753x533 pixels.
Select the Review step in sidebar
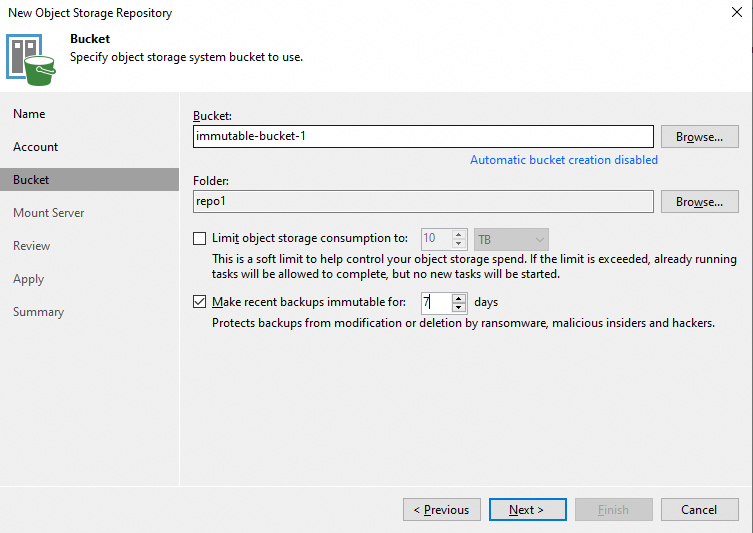(x=32, y=246)
